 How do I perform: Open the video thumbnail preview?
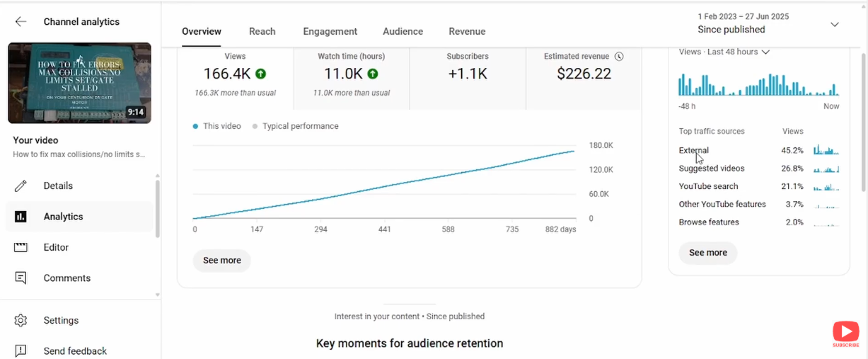79,83
